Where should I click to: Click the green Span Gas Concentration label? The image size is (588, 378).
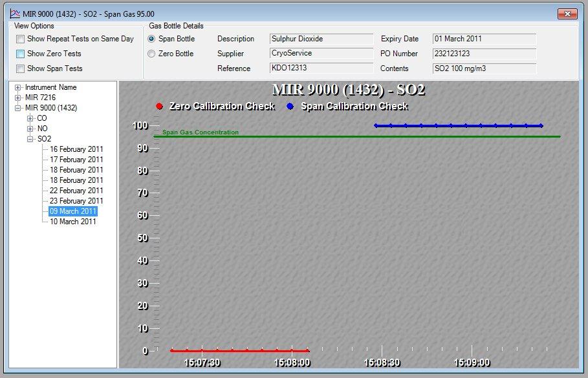point(201,132)
